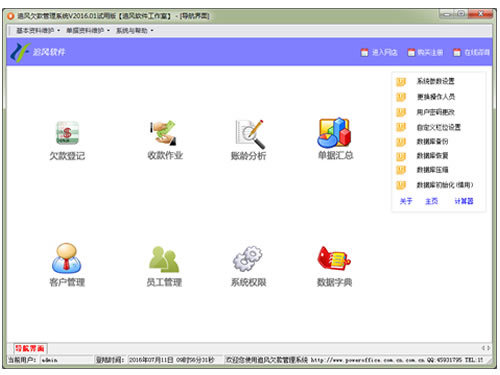
Task: Click the tab scroll arrows at bottom right
Action: [486, 348]
